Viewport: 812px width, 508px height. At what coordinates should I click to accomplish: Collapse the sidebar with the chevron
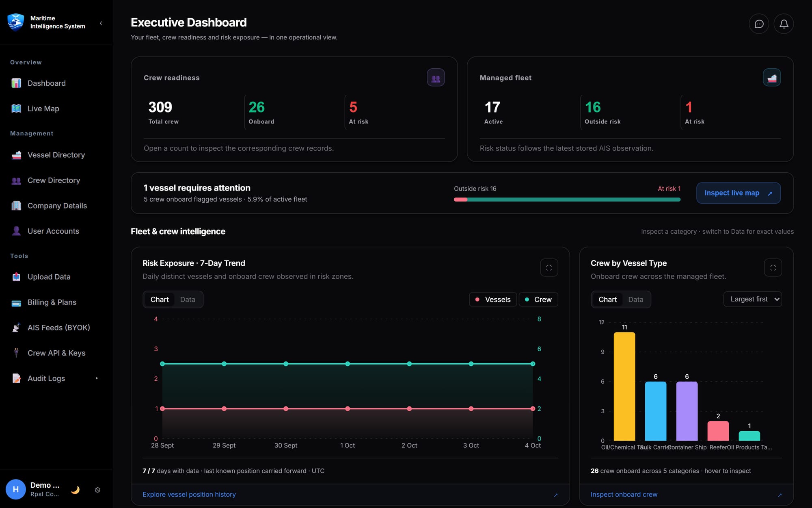101,23
